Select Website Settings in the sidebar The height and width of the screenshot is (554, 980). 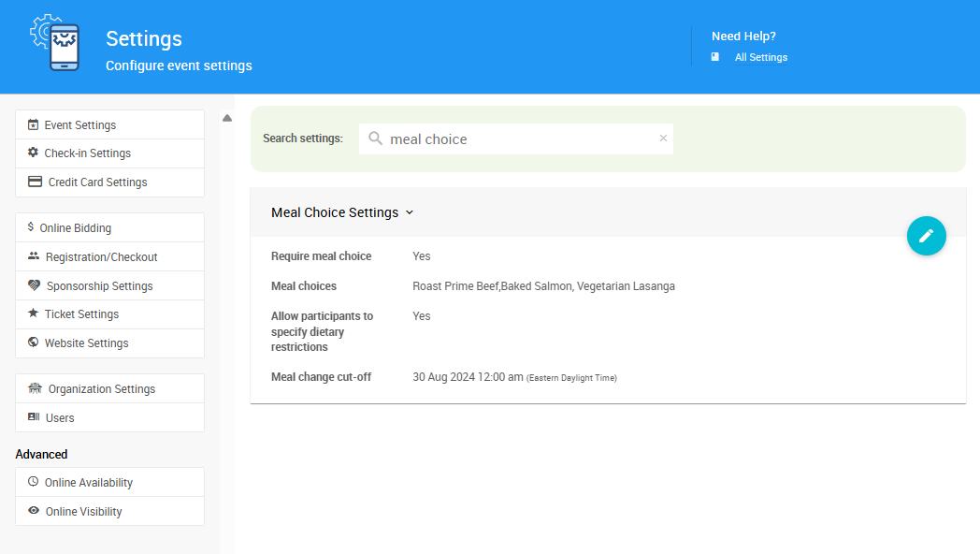pyautogui.click(x=86, y=343)
